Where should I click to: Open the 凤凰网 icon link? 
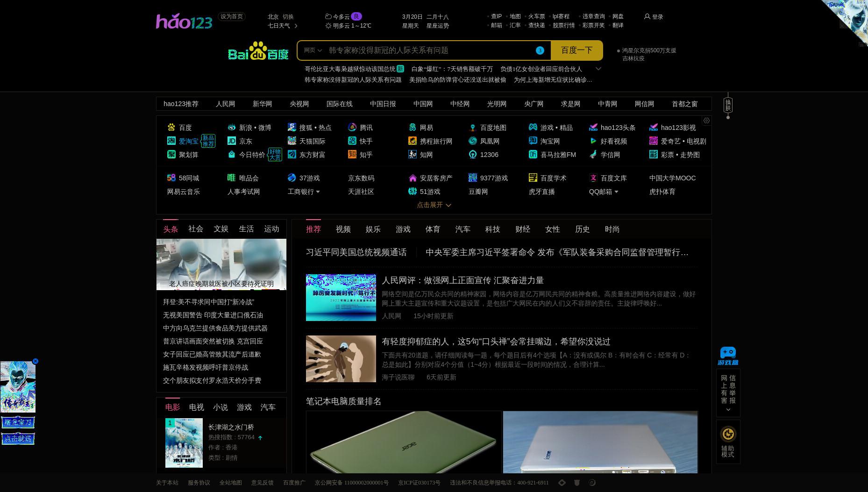coord(473,141)
